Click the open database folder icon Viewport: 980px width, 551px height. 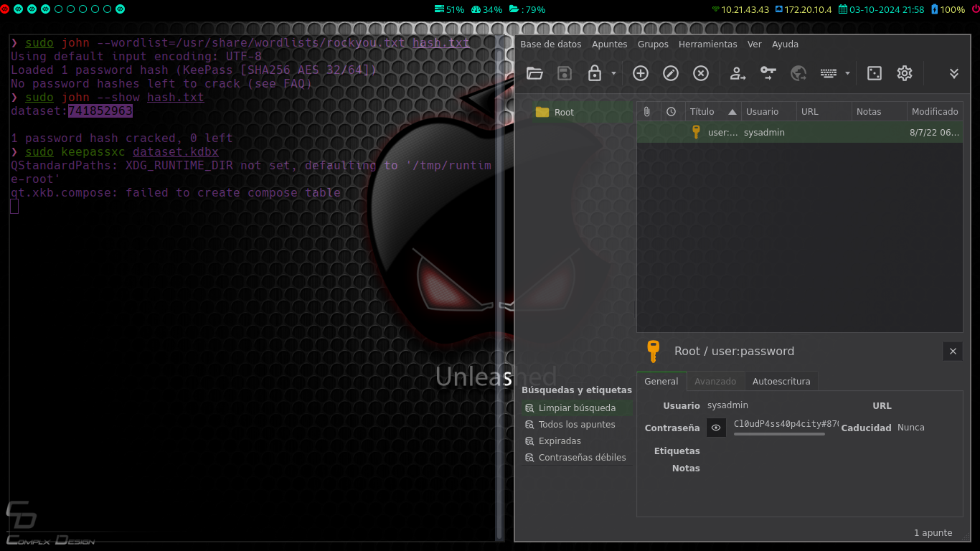click(534, 73)
